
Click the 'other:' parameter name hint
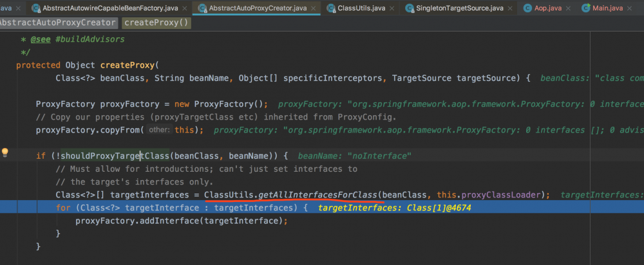click(x=159, y=130)
